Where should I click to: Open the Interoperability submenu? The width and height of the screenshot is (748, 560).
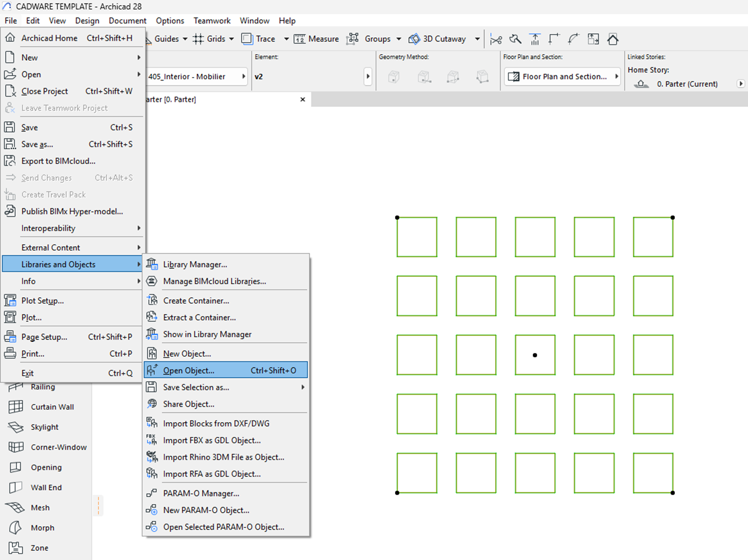click(x=73, y=228)
